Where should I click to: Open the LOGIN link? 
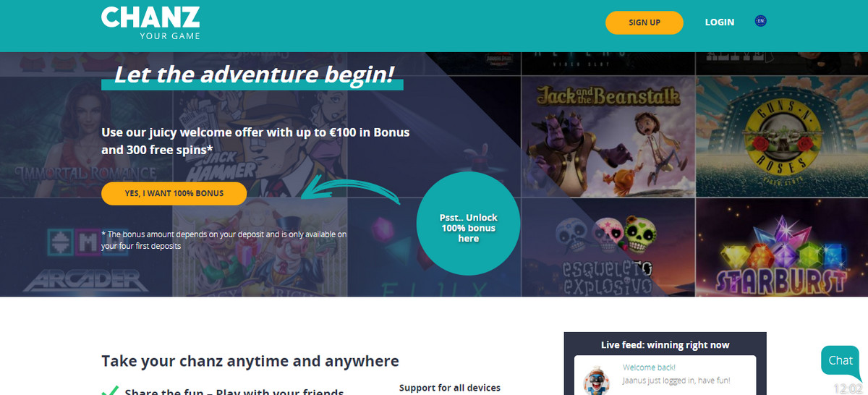pyautogui.click(x=720, y=22)
